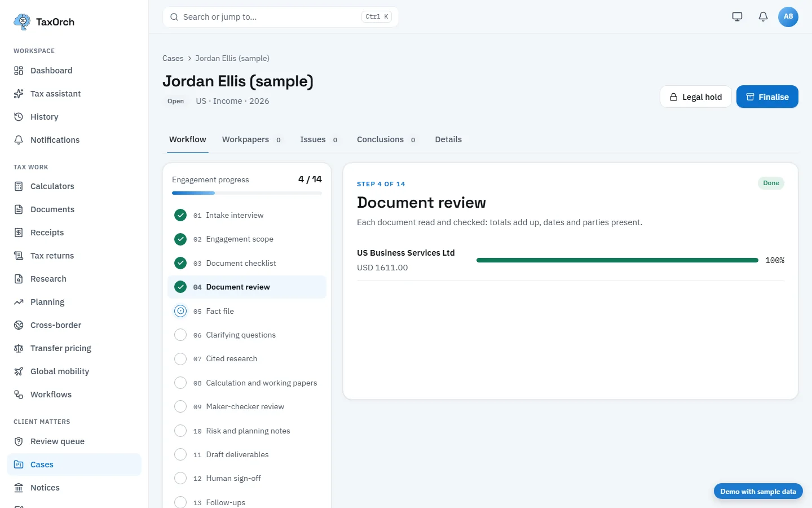Open Tax assistant sparkle icon
The height and width of the screenshot is (508, 812).
[x=19, y=94]
